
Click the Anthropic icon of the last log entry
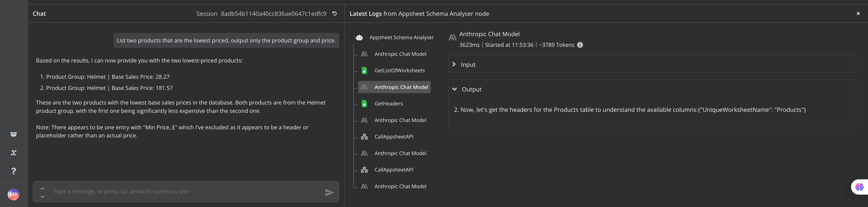pyautogui.click(x=364, y=186)
